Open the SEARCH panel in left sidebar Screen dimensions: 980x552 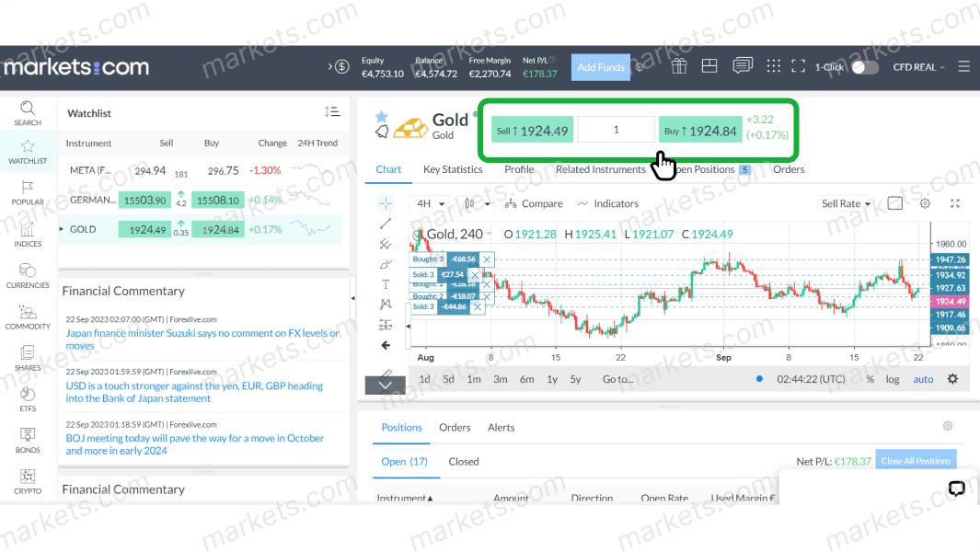[28, 112]
